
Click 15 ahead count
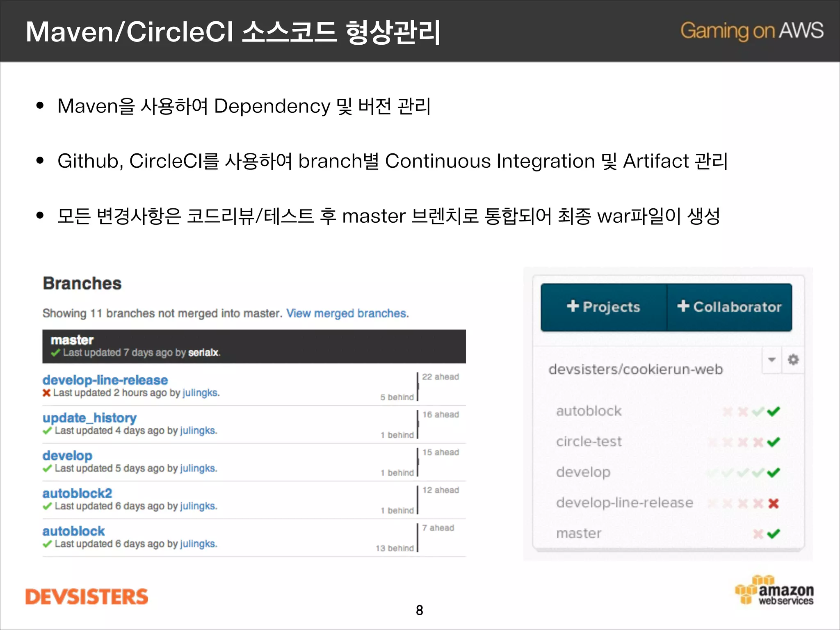[x=441, y=452]
